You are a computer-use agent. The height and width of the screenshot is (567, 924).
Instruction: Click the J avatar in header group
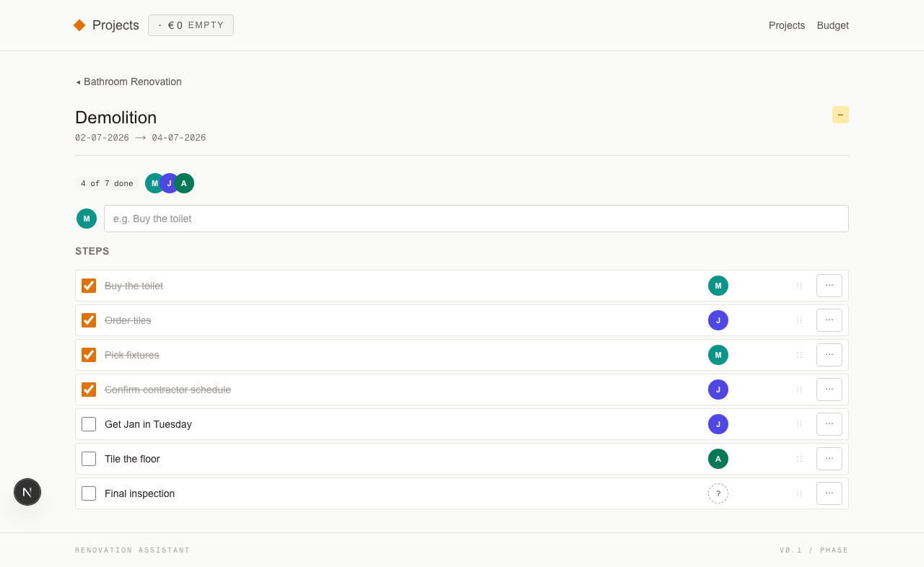pos(170,183)
